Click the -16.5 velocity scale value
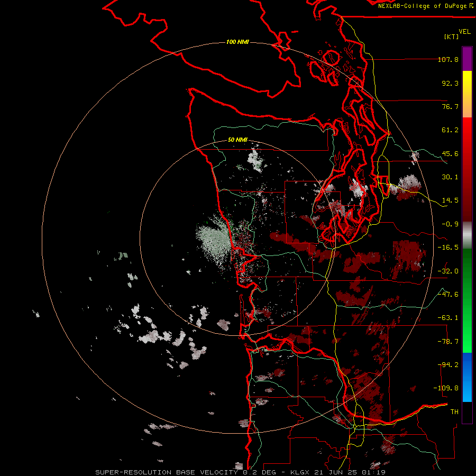Viewport: 476px width, 476px height. tap(448, 248)
